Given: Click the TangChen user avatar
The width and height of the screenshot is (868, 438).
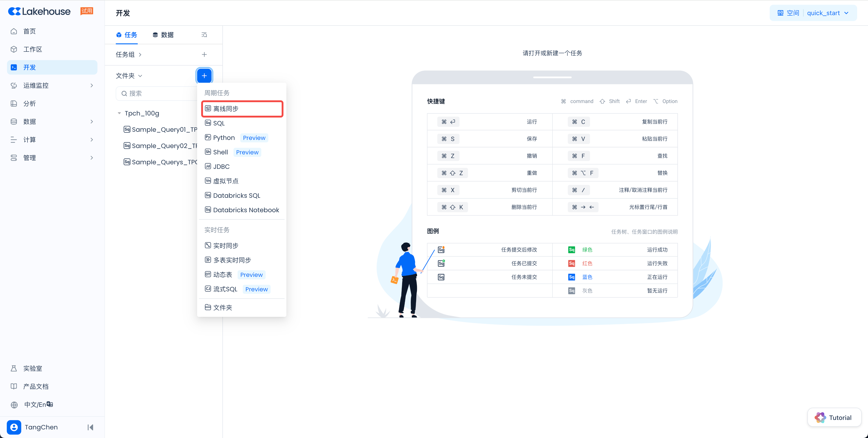Looking at the screenshot, I should tap(14, 427).
